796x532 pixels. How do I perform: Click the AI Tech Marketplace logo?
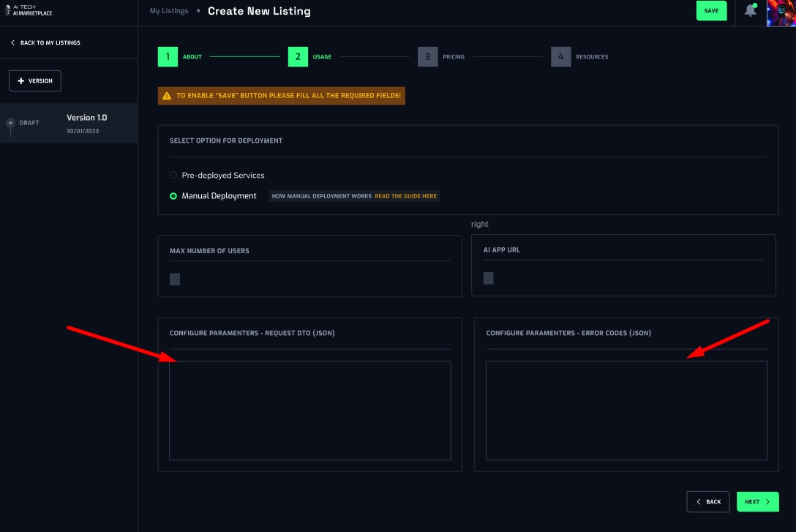(x=28, y=10)
